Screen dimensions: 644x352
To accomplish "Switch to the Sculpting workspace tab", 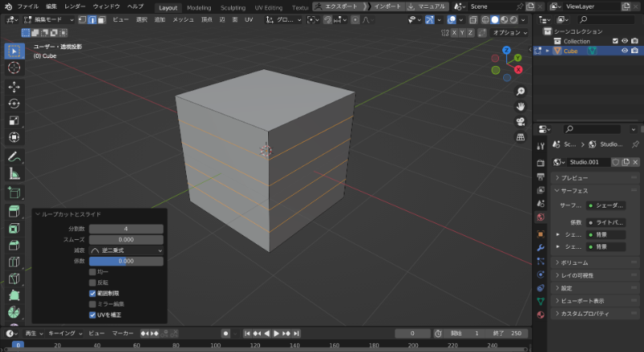I will 233,6.
